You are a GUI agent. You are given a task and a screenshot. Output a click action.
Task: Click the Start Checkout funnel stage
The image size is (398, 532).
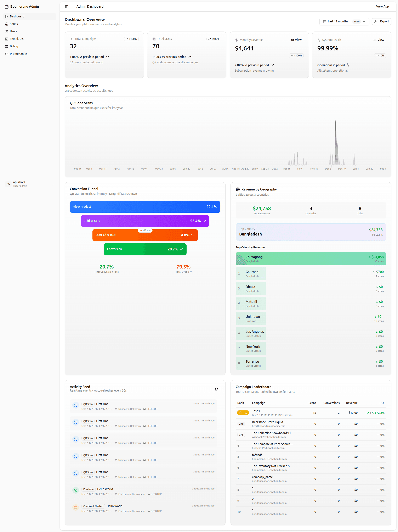click(145, 235)
